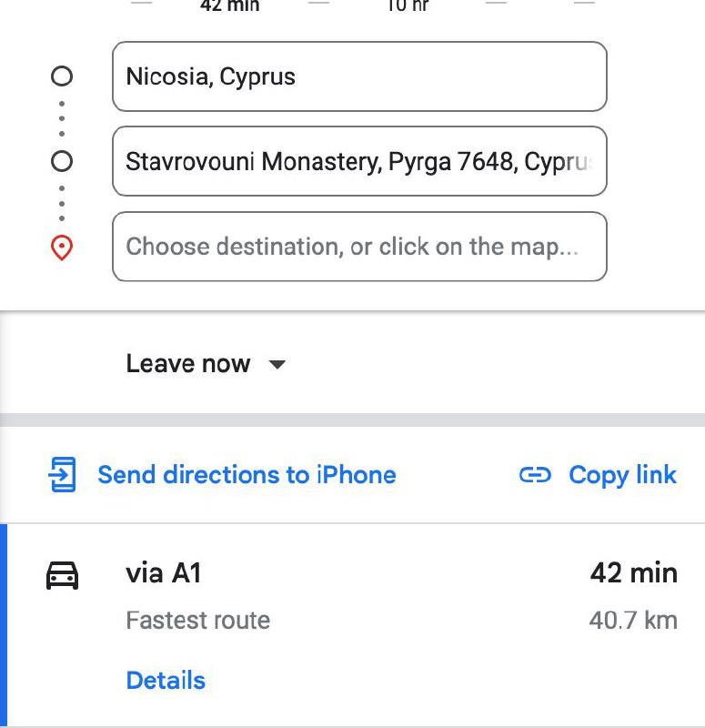The width and height of the screenshot is (705, 728).
Task: Click the Copy link text
Action: pyautogui.click(x=622, y=475)
